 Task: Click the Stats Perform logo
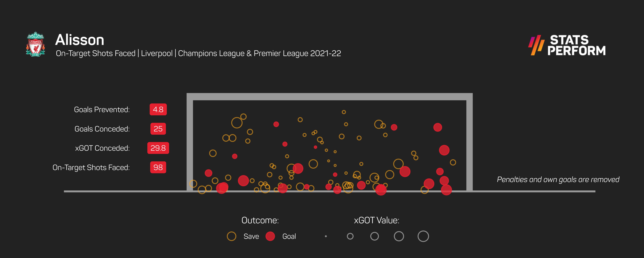point(567,45)
